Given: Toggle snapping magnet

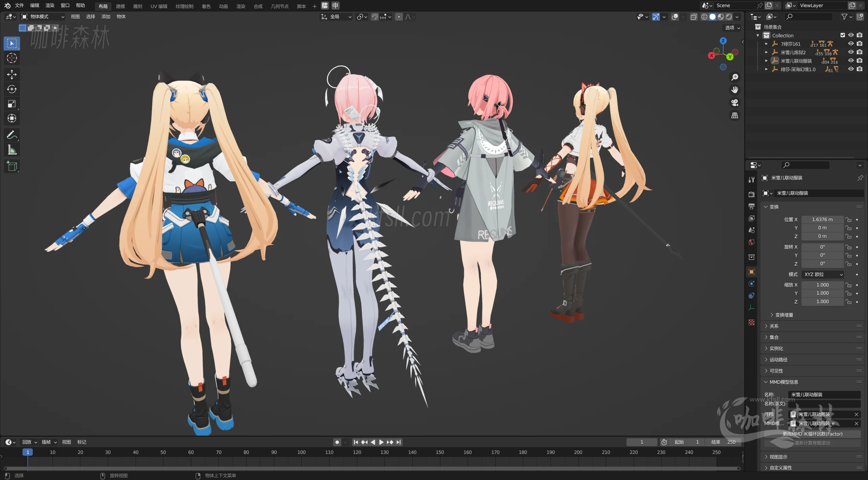Looking at the screenshot, I should [375, 17].
